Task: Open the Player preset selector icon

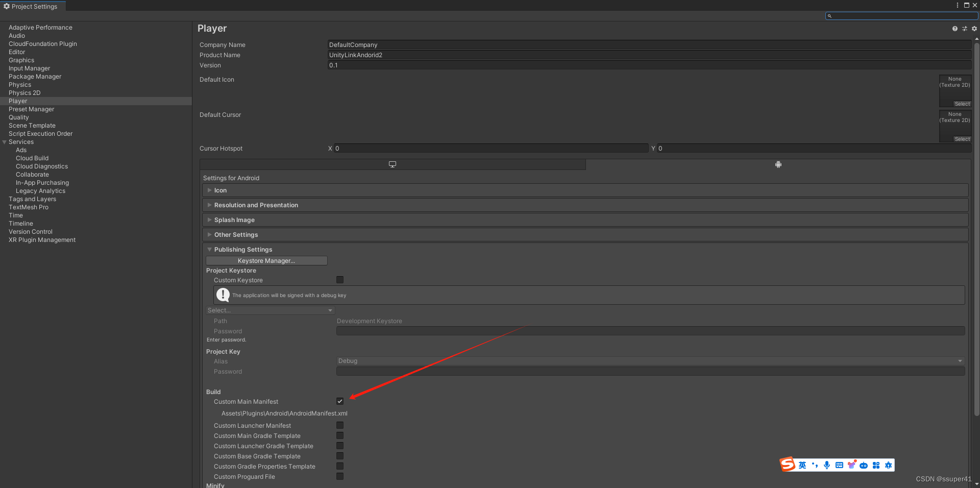Action: click(965, 29)
